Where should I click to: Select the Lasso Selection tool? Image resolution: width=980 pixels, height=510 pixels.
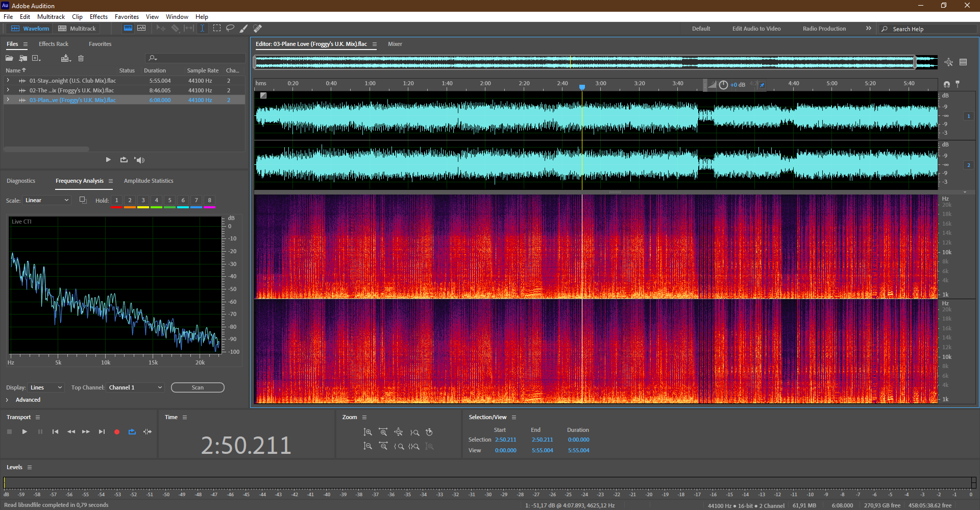pos(230,28)
